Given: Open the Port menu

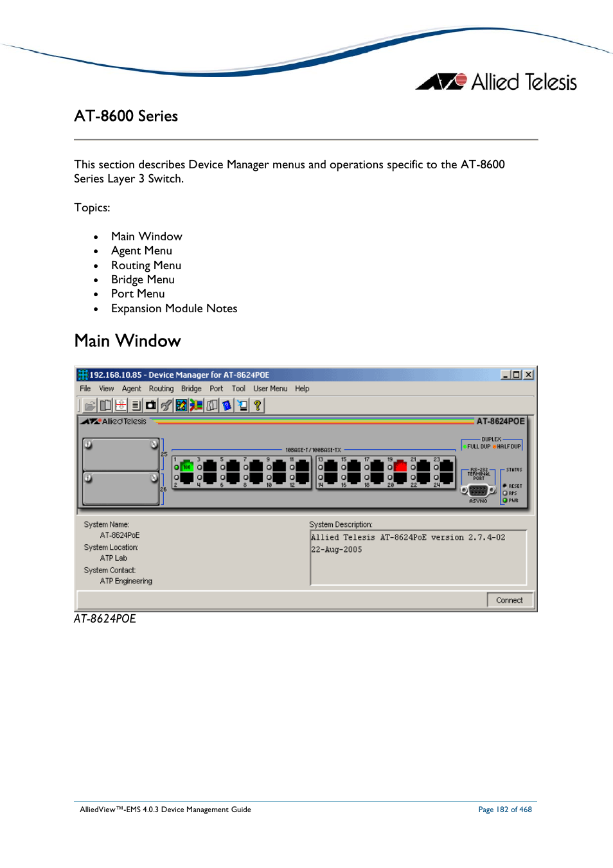Looking at the screenshot, I should pyautogui.click(x=217, y=389).
